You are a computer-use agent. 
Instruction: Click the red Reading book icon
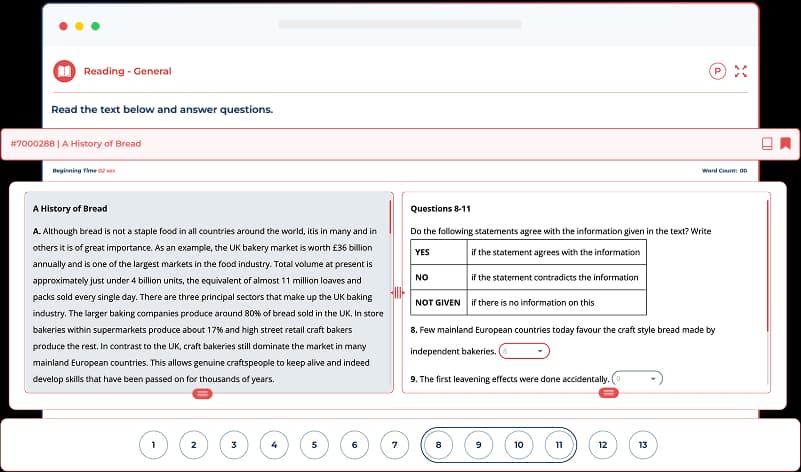coord(64,71)
